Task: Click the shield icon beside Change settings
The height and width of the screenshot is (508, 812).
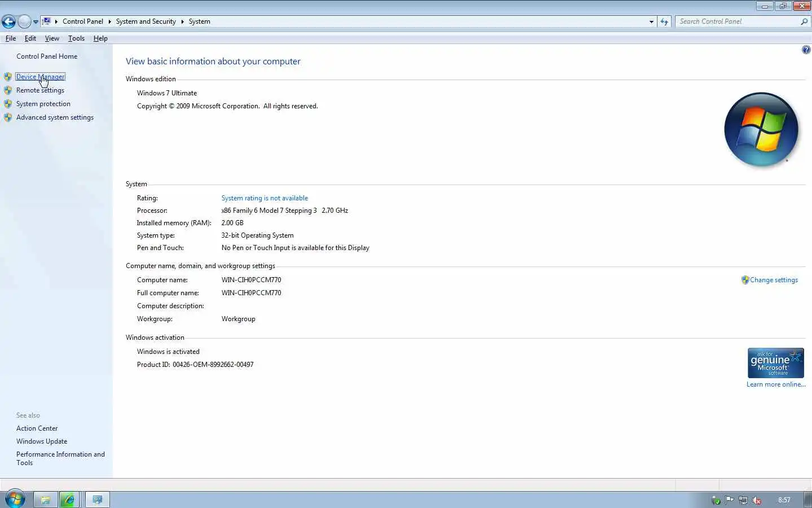Action: (745, 280)
